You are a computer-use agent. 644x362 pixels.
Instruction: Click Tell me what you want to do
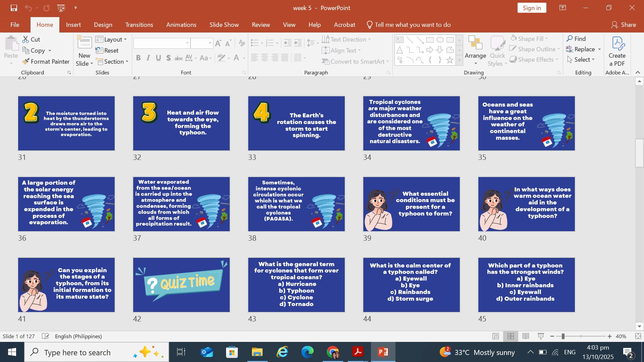click(409, 25)
